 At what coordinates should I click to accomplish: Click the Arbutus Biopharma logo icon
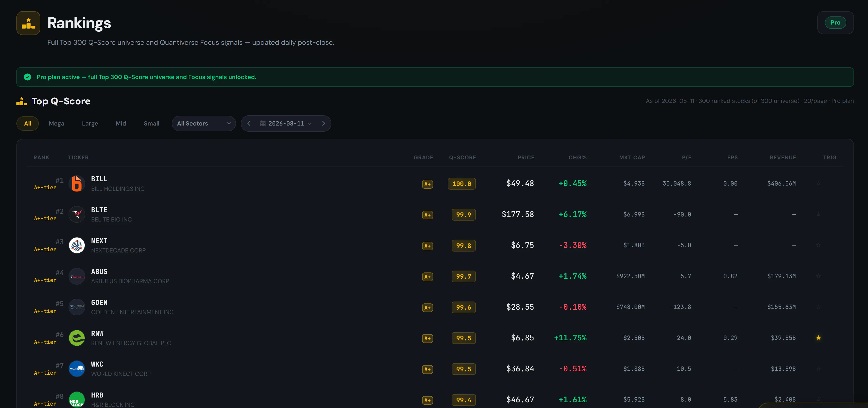point(77,276)
